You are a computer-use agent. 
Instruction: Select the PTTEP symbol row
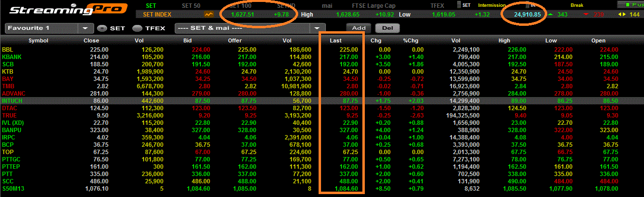[322, 166]
